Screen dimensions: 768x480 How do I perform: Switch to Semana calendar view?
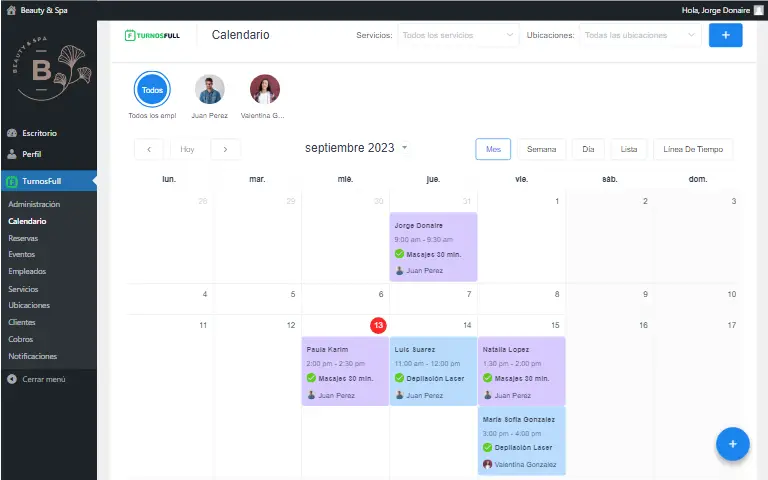pos(541,149)
